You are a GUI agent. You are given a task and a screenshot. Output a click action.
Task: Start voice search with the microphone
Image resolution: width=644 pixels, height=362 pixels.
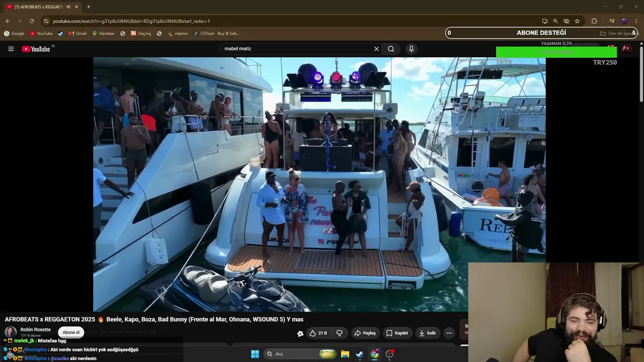point(411,49)
